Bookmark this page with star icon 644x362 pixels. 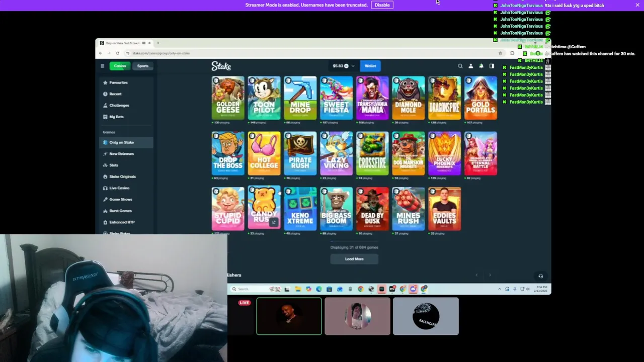tap(500, 53)
